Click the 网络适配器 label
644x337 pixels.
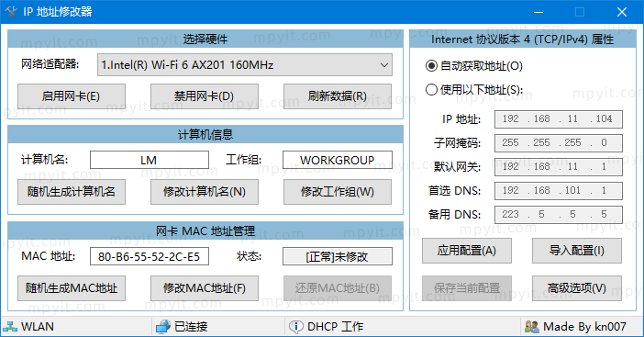tap(50, 64)
